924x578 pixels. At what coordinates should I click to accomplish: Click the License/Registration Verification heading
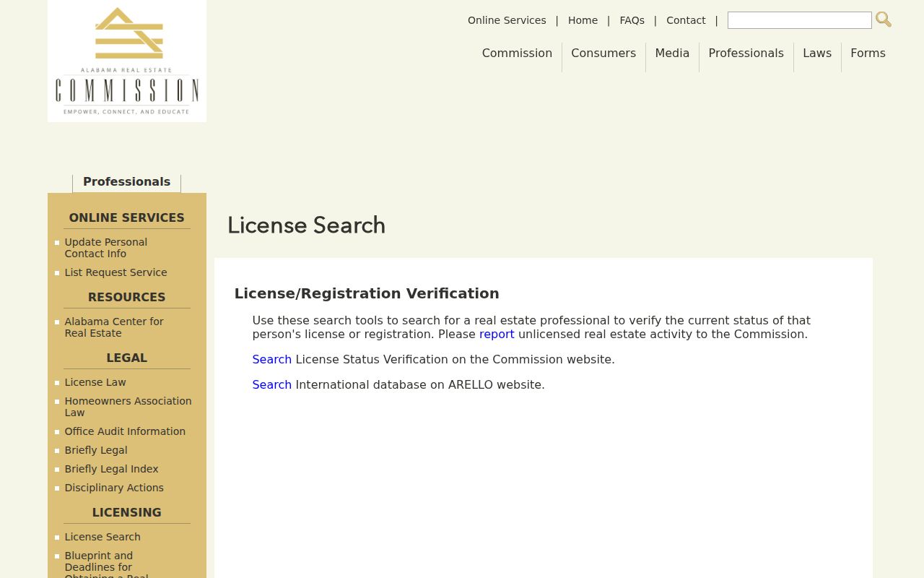367,293
